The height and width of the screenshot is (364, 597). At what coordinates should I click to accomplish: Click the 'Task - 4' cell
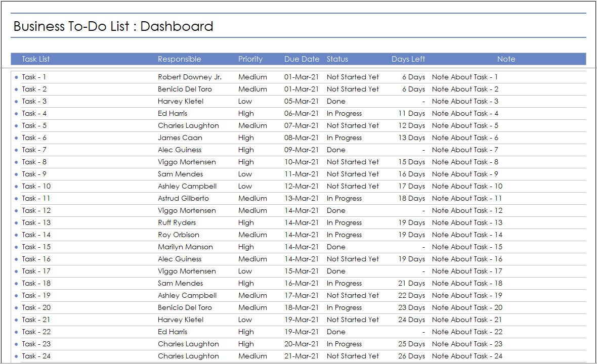pyautogui.click(x=34, y=113)
